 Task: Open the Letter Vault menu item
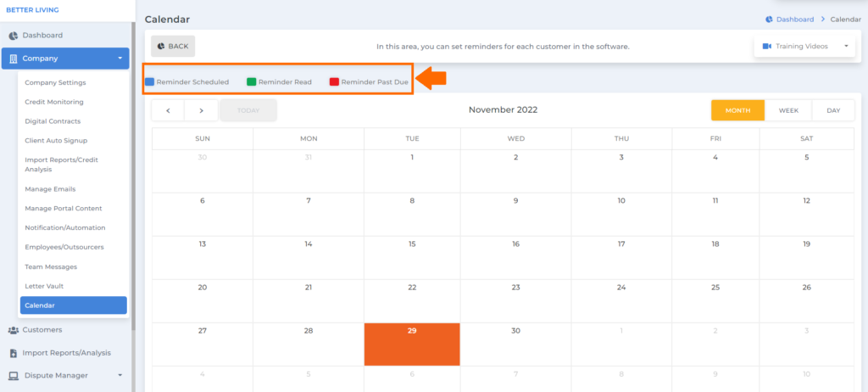coord(44,286)
